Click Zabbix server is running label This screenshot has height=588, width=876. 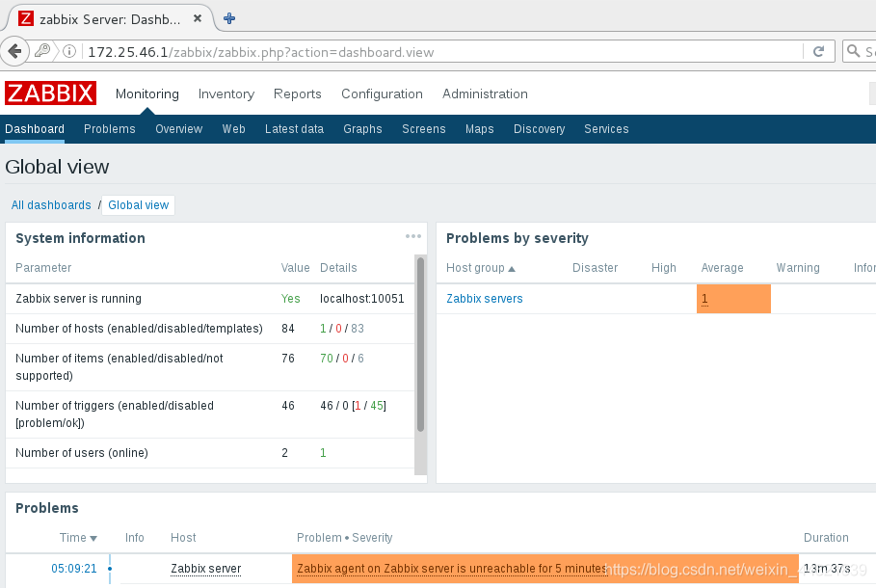78,299
